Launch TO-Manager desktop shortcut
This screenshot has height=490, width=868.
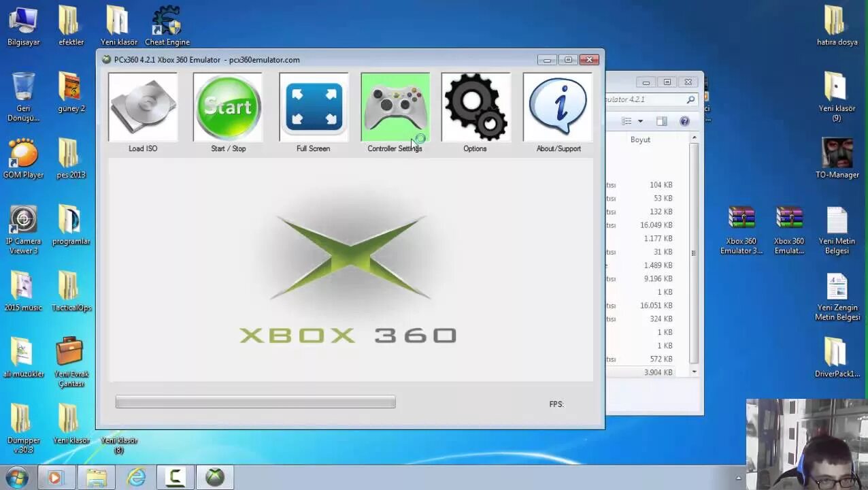tap(837, 158)
